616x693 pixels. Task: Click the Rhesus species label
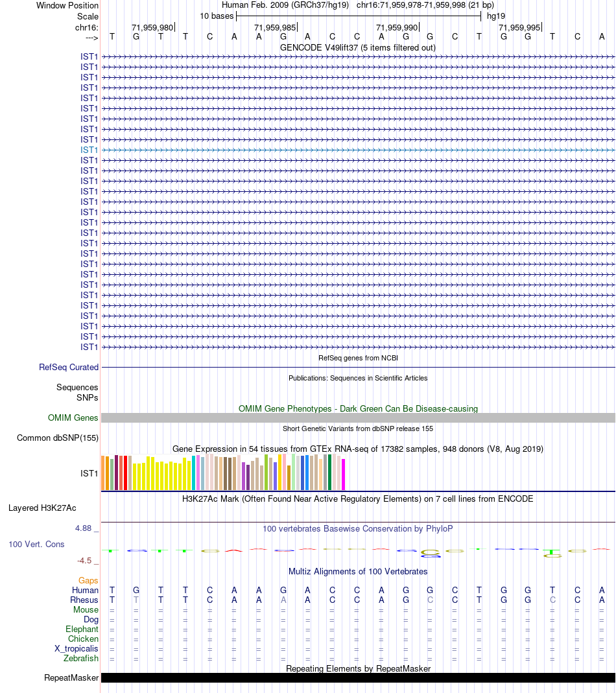[84, 600]
